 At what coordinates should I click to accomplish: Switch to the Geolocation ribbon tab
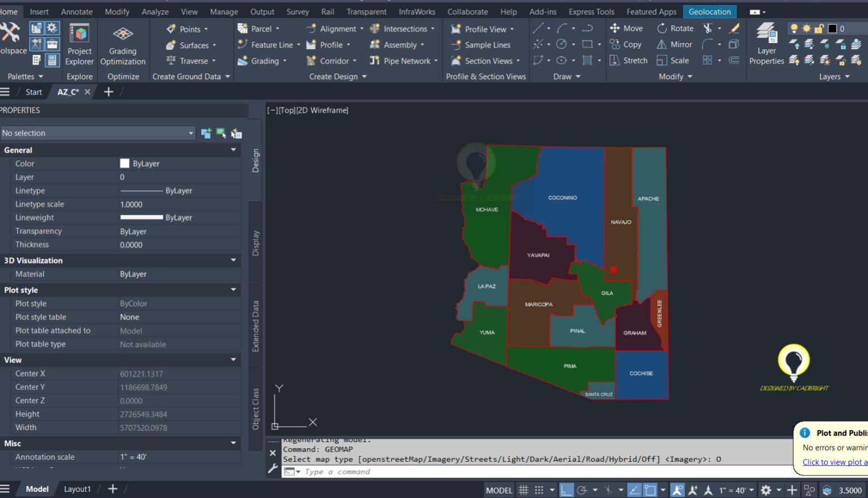709,11
